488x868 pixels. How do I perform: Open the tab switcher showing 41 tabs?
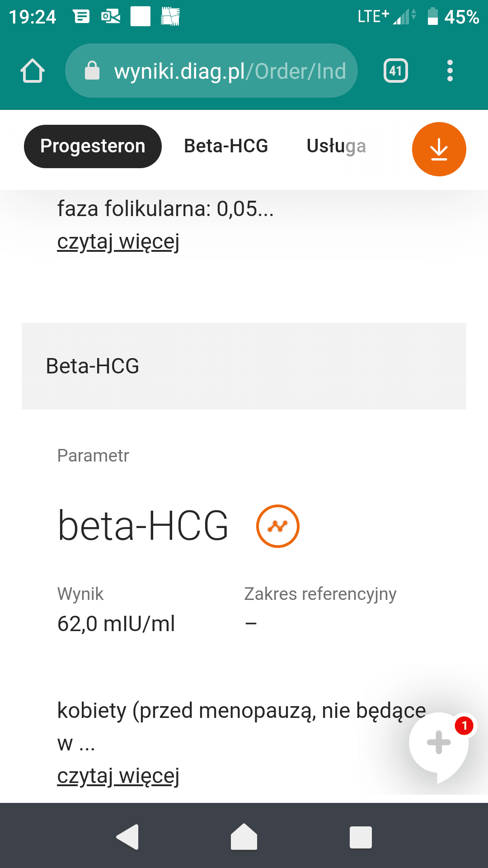click(395, 71)
